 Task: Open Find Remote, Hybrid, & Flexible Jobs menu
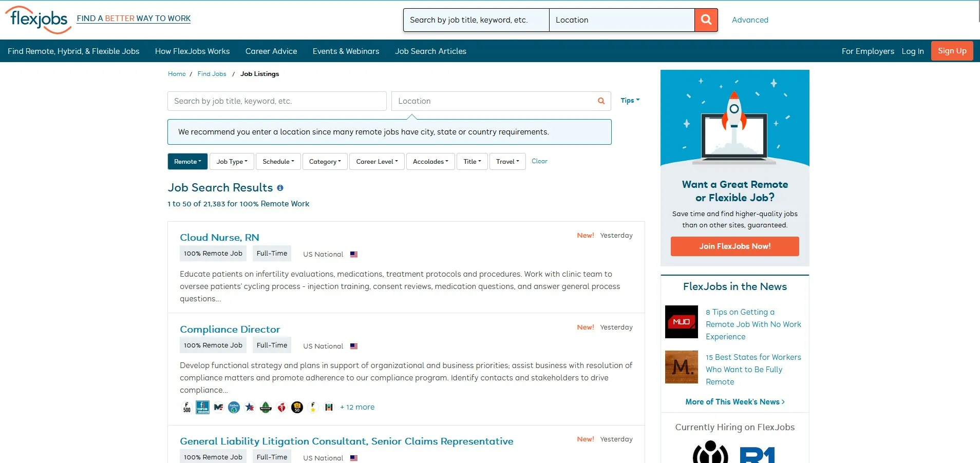(x=73, y=51)
